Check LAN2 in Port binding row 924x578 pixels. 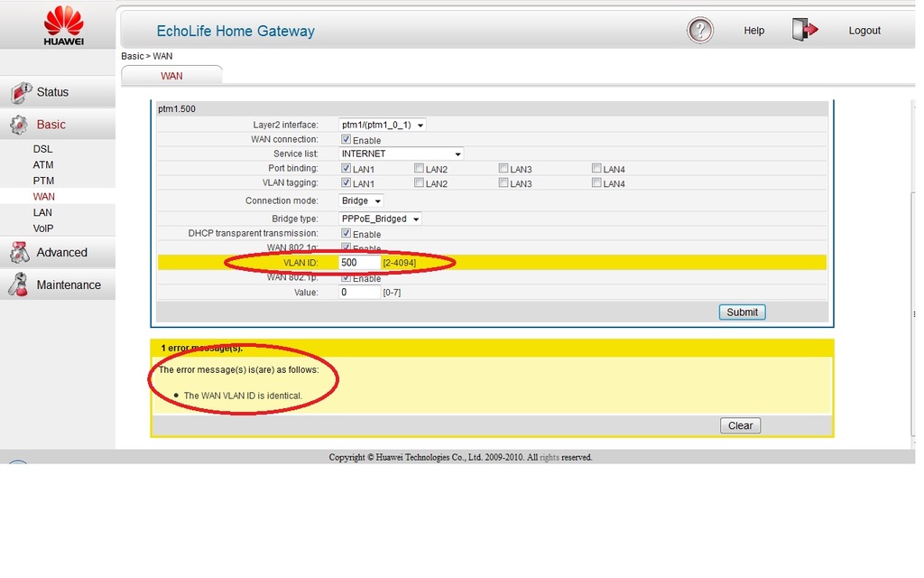click(x=420, y=169)
